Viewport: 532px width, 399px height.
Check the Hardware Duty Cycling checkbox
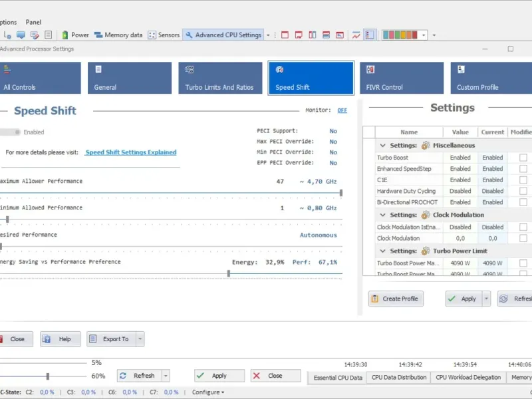pyautogui.click(x=523, y=191)
